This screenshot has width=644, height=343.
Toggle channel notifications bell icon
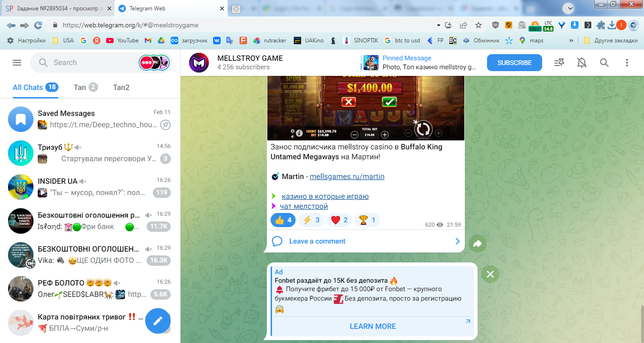tap(582, 63)
